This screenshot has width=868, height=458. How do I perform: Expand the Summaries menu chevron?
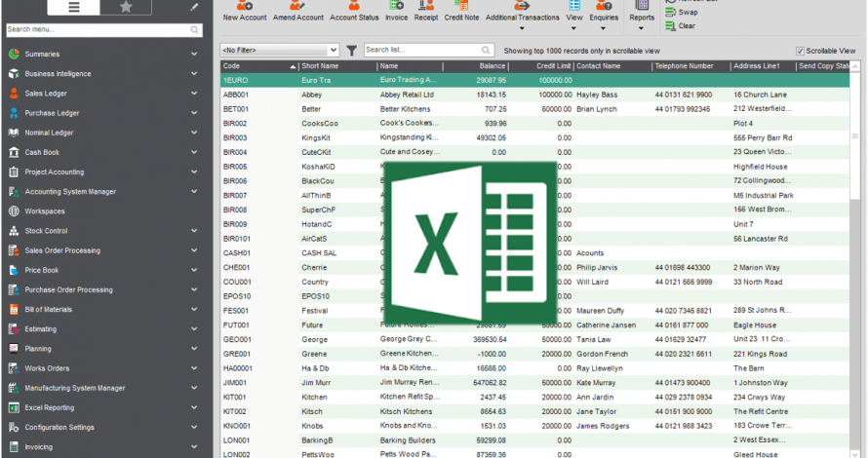coord(194,54)
